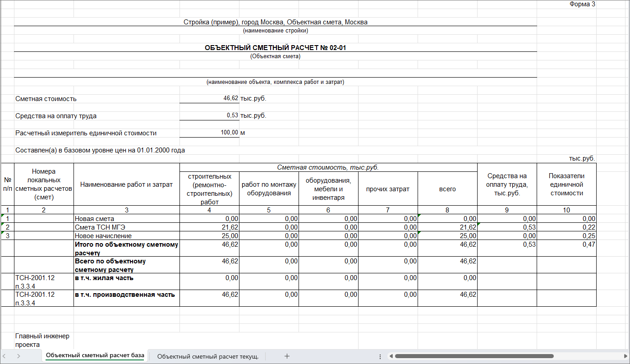630x364 pixels.
Task: Click the previous sheet navigation arrow
Action: pos(5,356)
